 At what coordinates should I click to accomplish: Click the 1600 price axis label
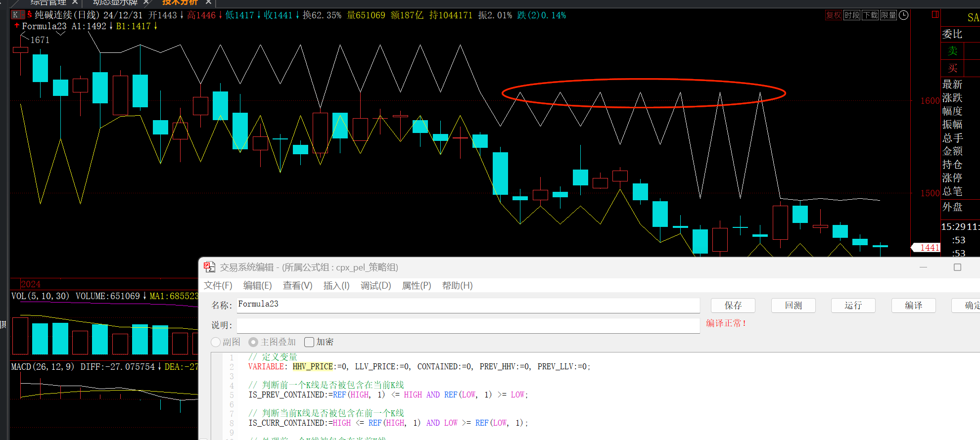point(930,101)
